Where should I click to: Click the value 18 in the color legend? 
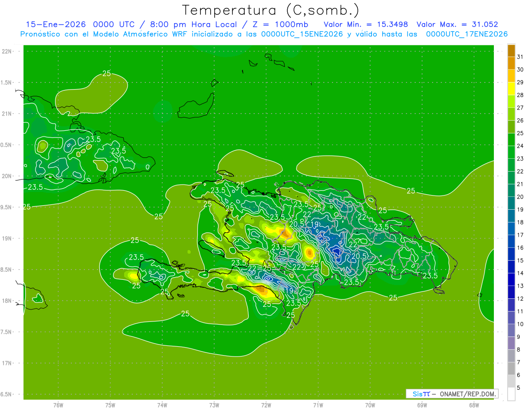(520, 223)
